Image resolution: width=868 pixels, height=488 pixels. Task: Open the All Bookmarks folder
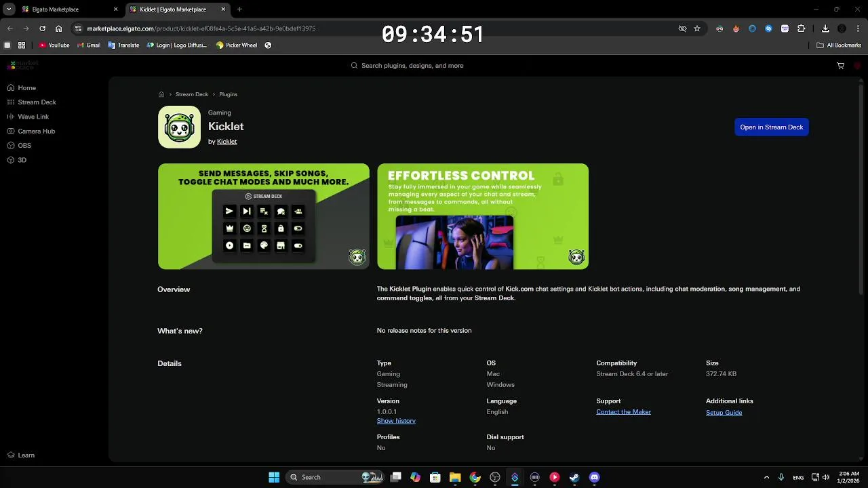tap(839, 45)
